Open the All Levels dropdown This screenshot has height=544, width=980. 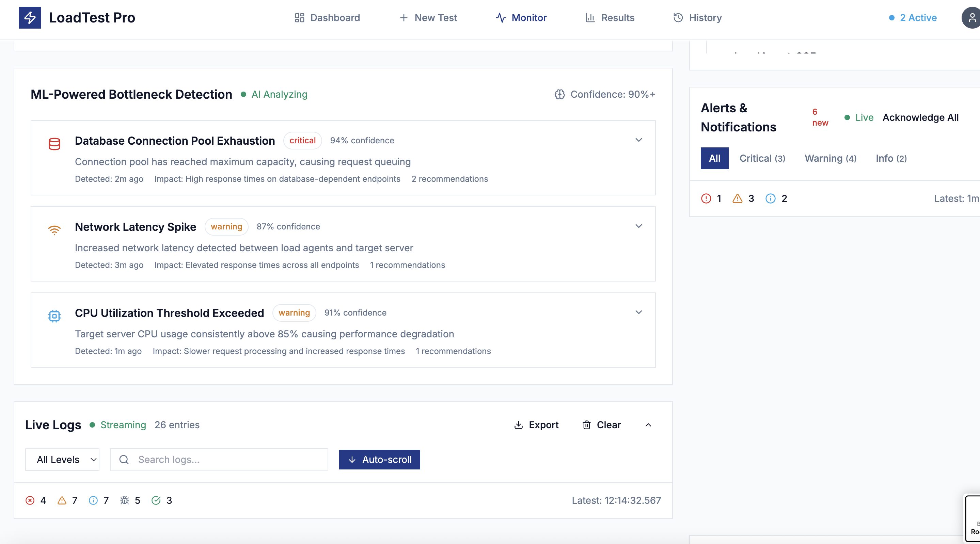coord(62,460)
